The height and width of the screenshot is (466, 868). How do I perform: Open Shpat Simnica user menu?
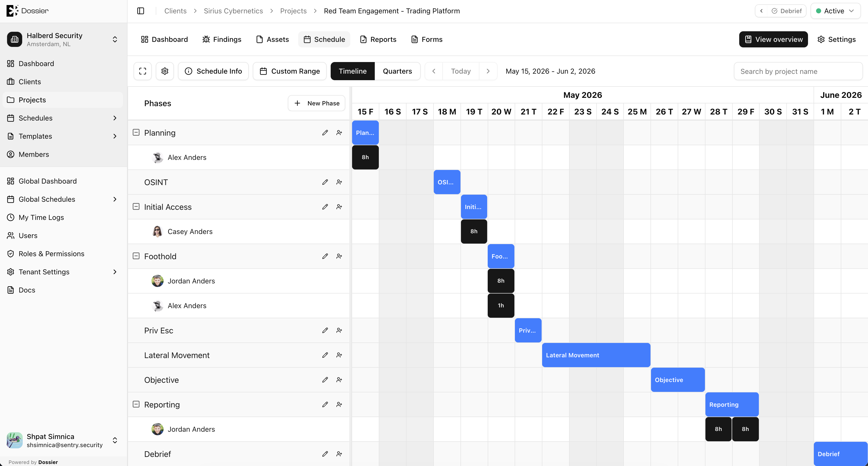coord(63,440)
